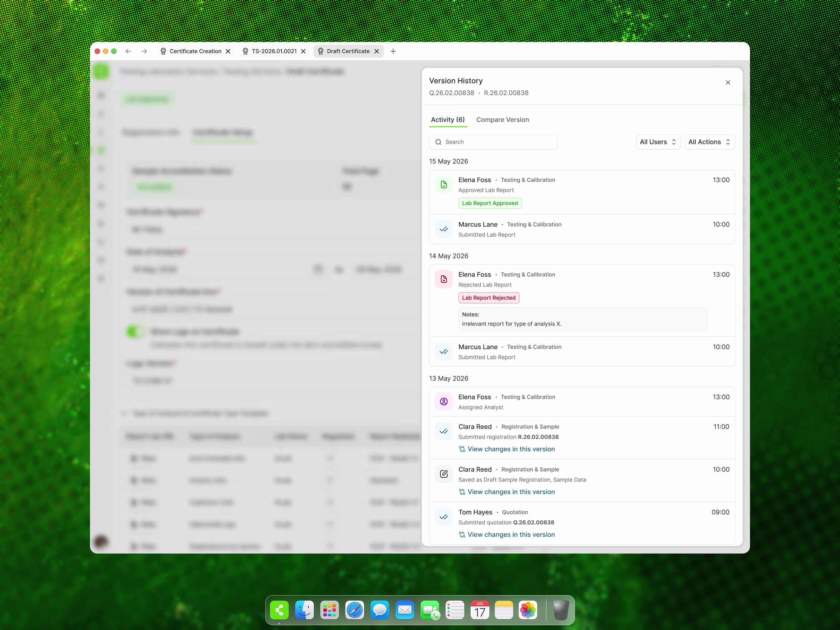Close the Version History panel
This screenshot has width=840, height=630.
click(727, 82)
